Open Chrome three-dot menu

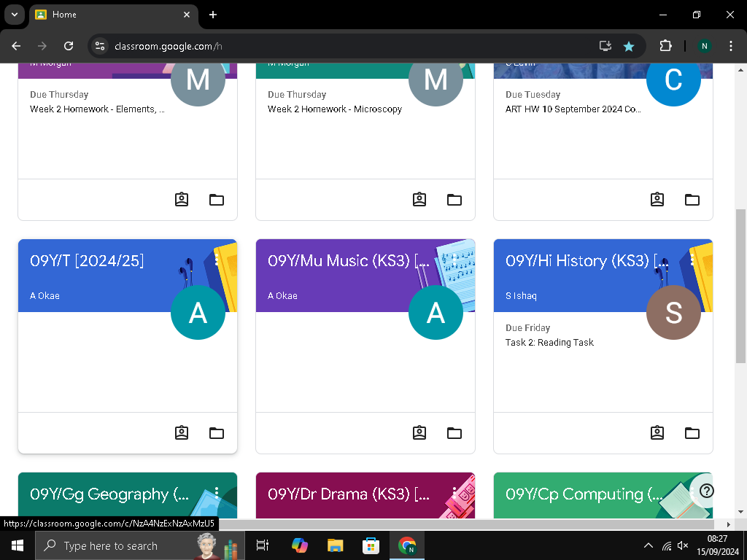click(731, 46)
